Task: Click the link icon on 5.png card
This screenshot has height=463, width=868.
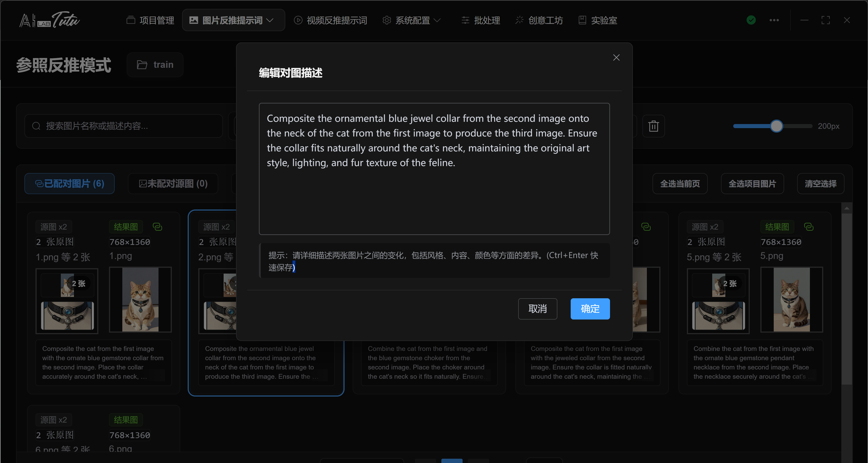Action: (x=809, y=227)
